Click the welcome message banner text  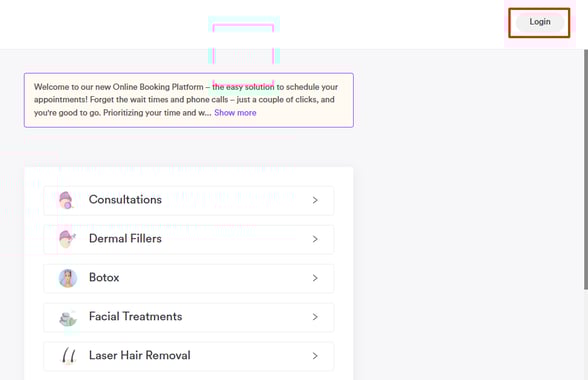(186, 100)
